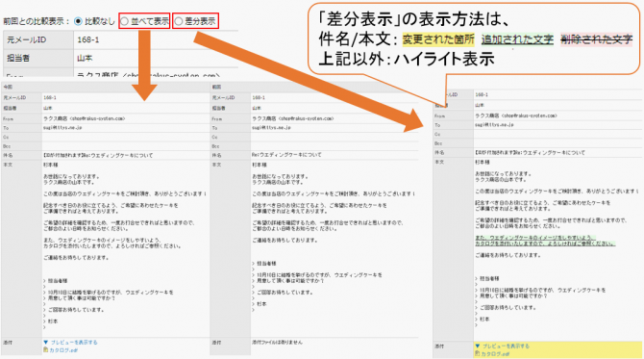
Task: Click the カタログ.pdf file icon in left pane
Action: click(x=45, y=350)
